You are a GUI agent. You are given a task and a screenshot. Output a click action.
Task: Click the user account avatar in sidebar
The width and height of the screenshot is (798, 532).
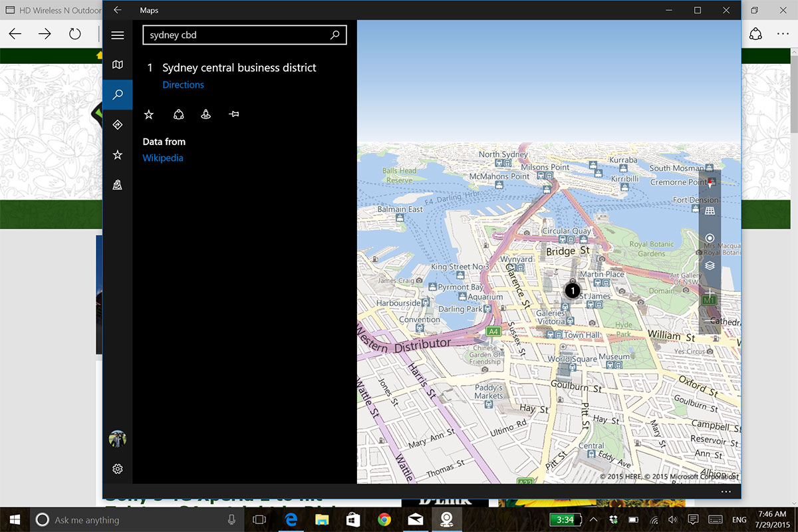(x=118, y=439)
